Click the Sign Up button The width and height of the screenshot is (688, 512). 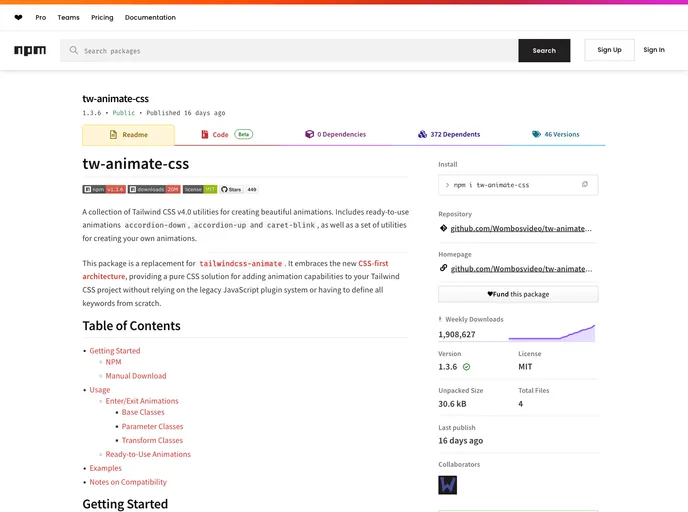pos(609,50)
